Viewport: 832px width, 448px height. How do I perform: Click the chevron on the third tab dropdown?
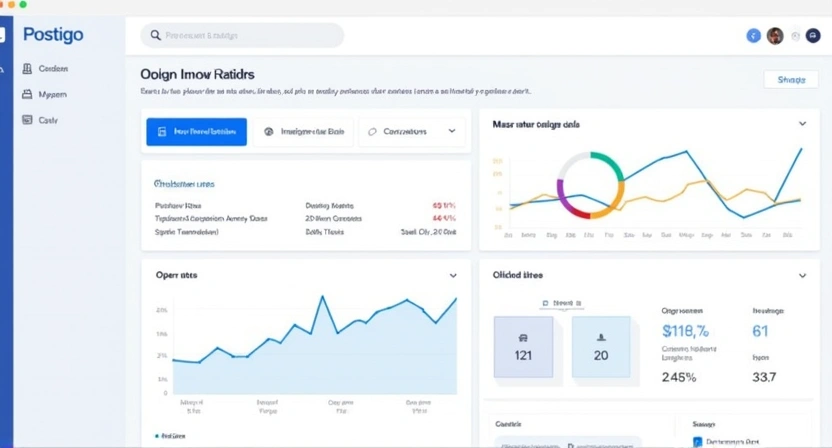[x=452, y=131]
